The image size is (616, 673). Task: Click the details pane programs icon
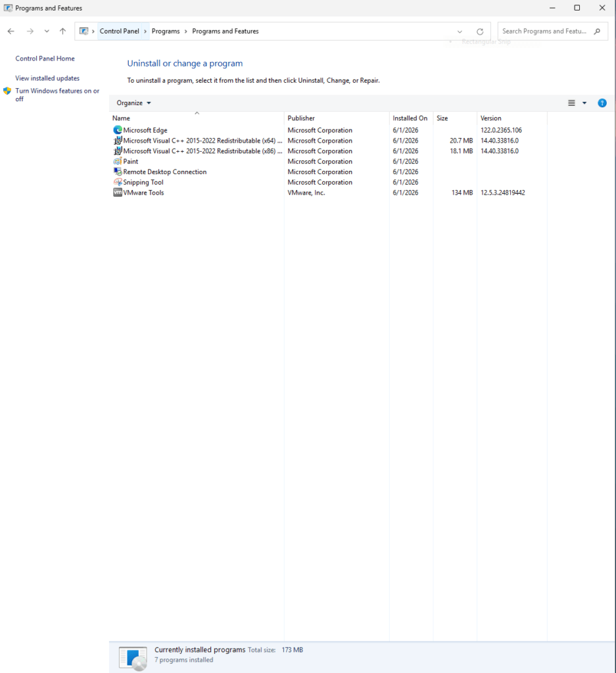coord(133,658)
